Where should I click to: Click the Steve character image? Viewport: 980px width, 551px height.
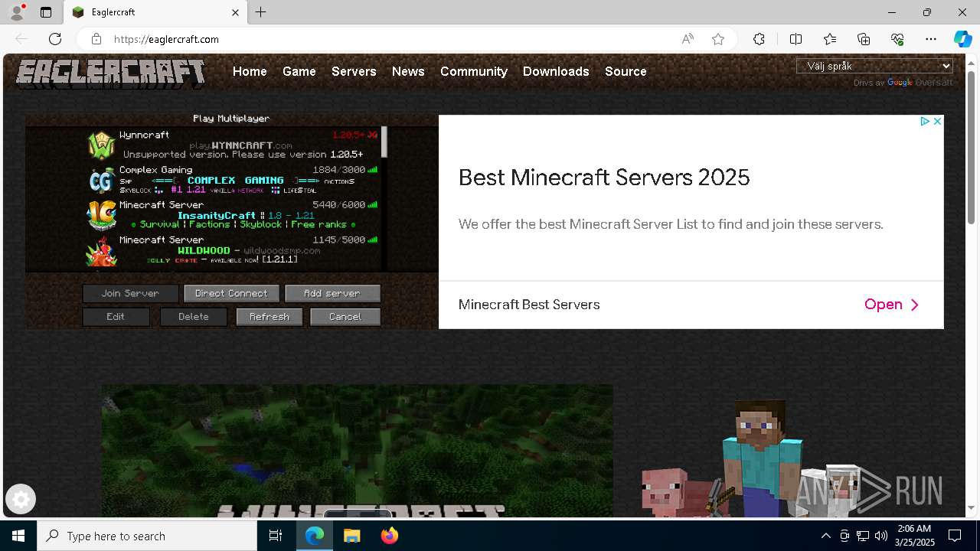(x=762, y=458)
